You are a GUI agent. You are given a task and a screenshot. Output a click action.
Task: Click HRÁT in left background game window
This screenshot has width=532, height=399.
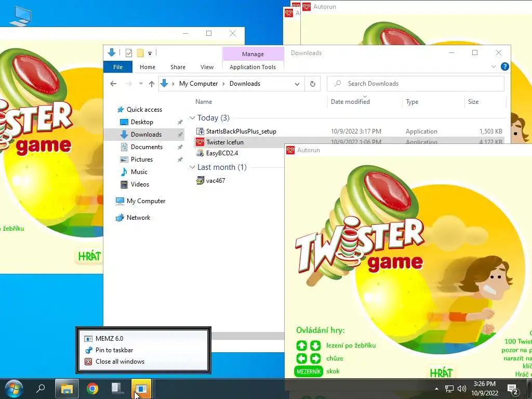click(x=89, y=256)
